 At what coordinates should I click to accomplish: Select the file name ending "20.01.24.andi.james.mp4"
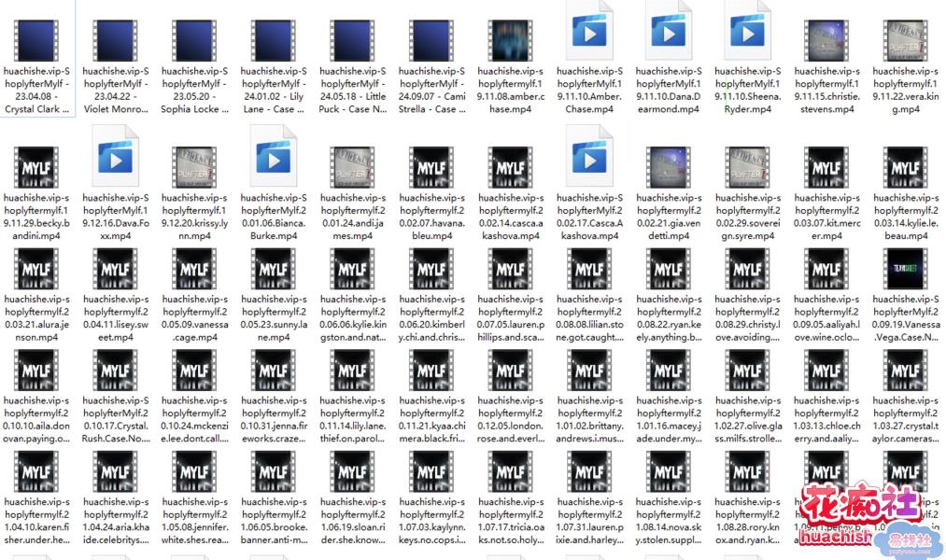tap(352, 217)
